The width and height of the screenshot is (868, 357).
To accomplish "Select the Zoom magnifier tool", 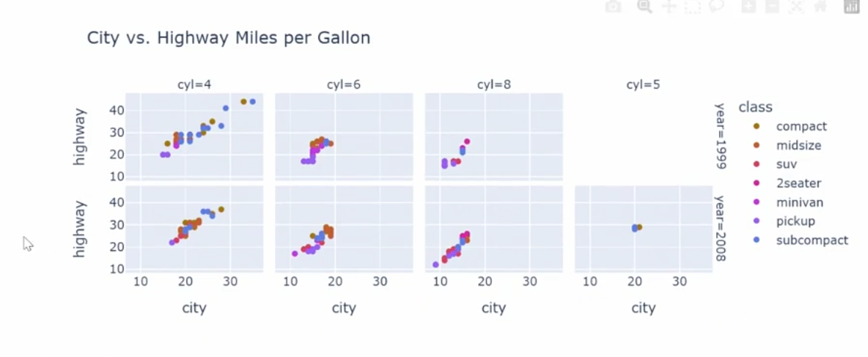I will pos(644,7).
